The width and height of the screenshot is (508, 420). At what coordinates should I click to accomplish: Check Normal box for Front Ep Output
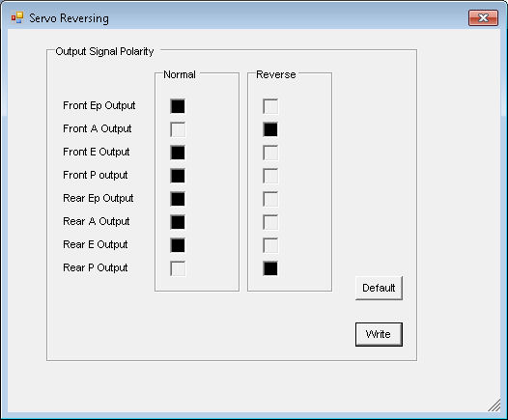[x=178, y=106]
